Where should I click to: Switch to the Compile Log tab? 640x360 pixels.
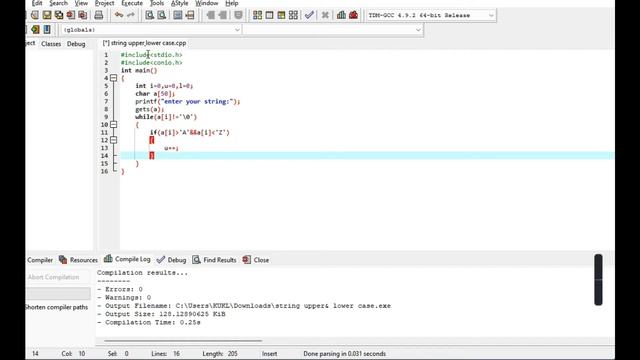click(x=127, y=259)
